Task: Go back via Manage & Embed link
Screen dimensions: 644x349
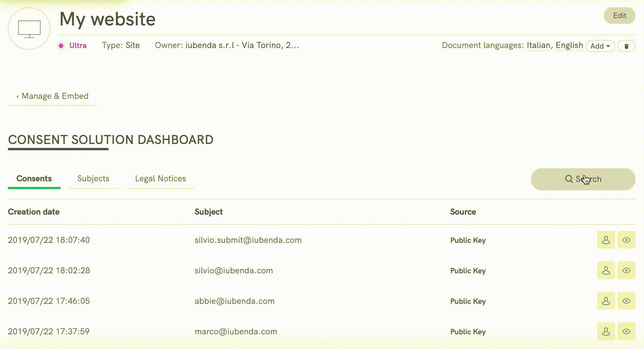Action: tap(53, 96)
